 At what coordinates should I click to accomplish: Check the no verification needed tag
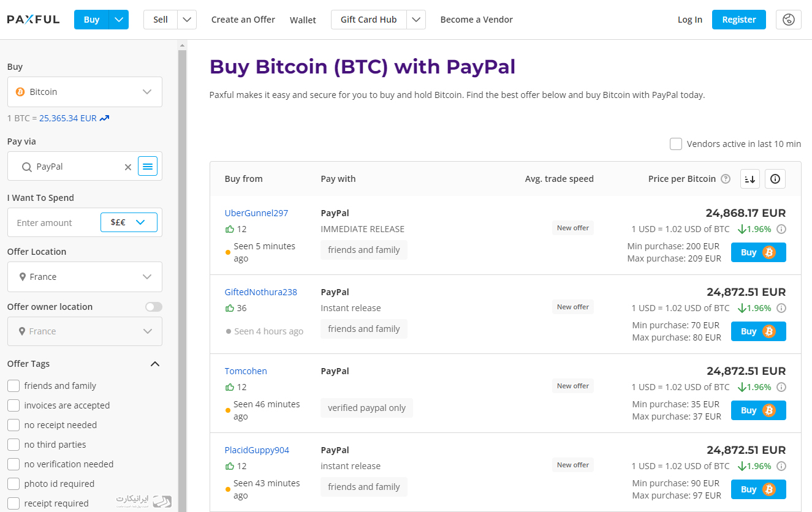[13, 464]
